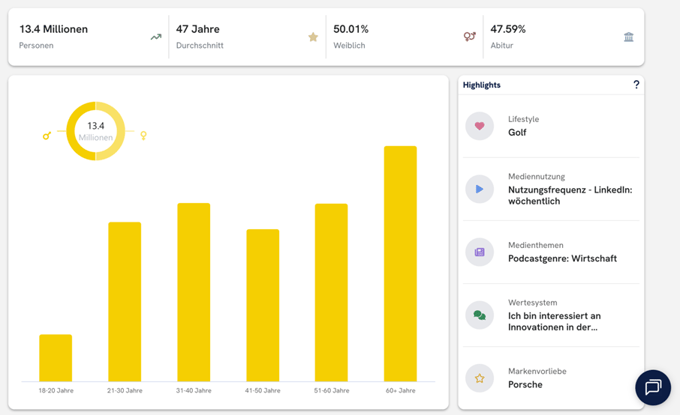Click the star icon beside Durchschnitt
This screenshot has width=680, height=415.
313,37
